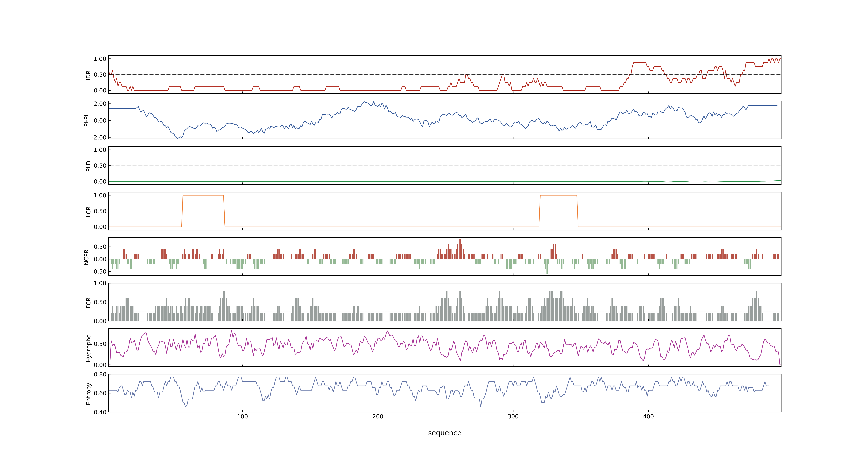Click the FCR y-axis label
Viewport: 868px width, 463px height.
point(88,302)
